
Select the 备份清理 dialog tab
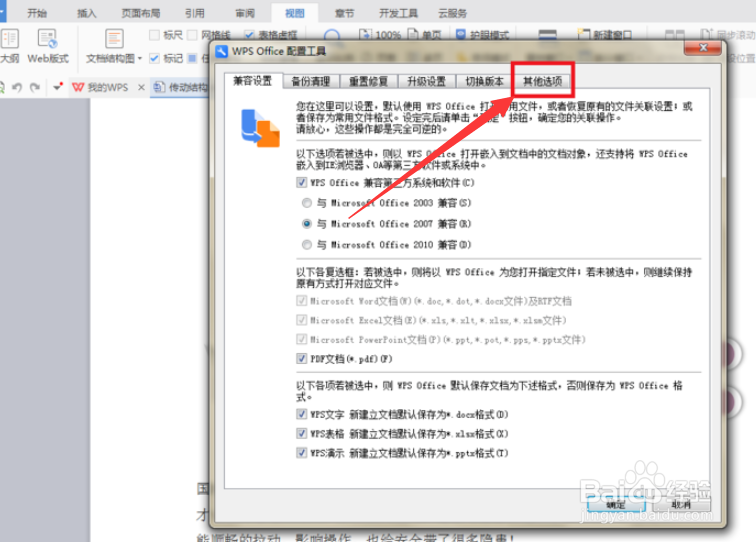(311, 81)
